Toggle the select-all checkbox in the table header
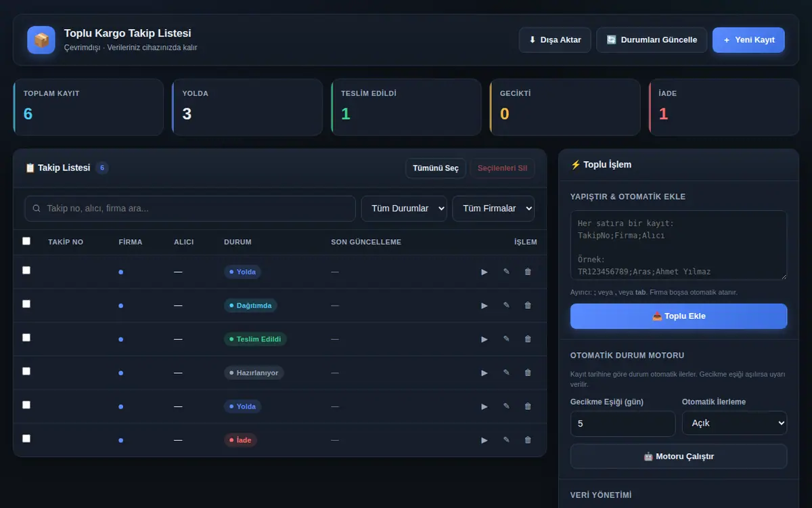The height and width of the screenshot is (508, 812). tap(26, 241)
